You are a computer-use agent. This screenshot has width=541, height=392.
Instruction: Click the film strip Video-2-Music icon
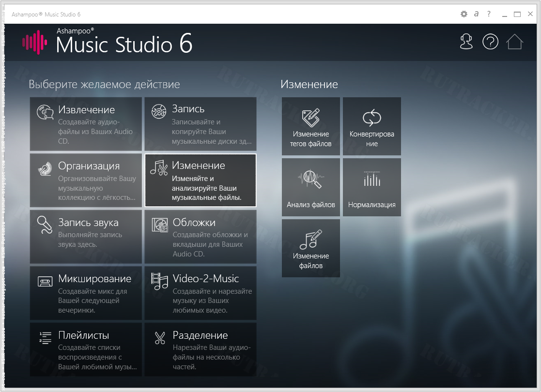point(159,281)
